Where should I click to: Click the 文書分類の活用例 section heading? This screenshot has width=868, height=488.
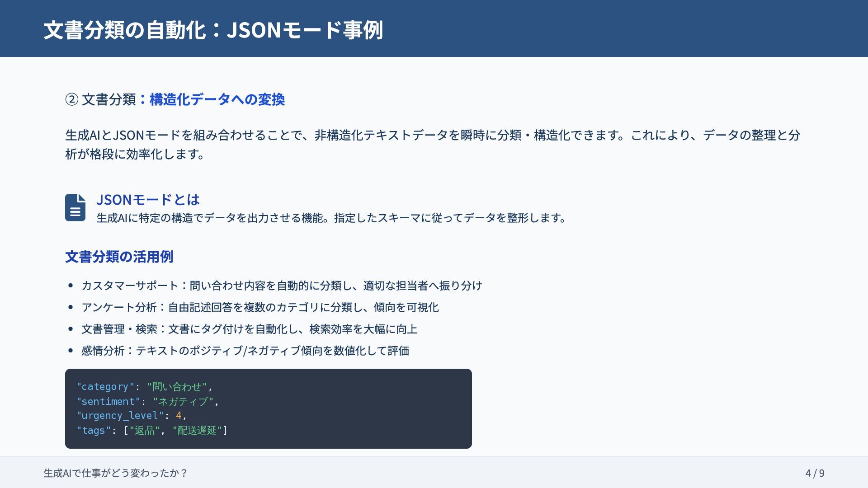click(x=119, y=257)
